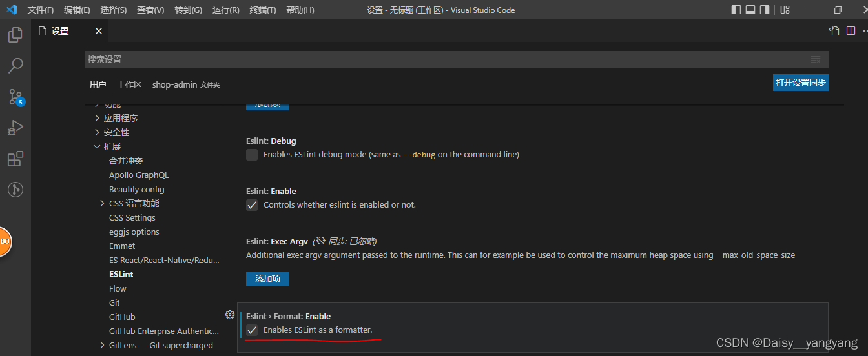Open the 文件(F) menu
The image size is (868, 356).
click(x=41, y=10)
